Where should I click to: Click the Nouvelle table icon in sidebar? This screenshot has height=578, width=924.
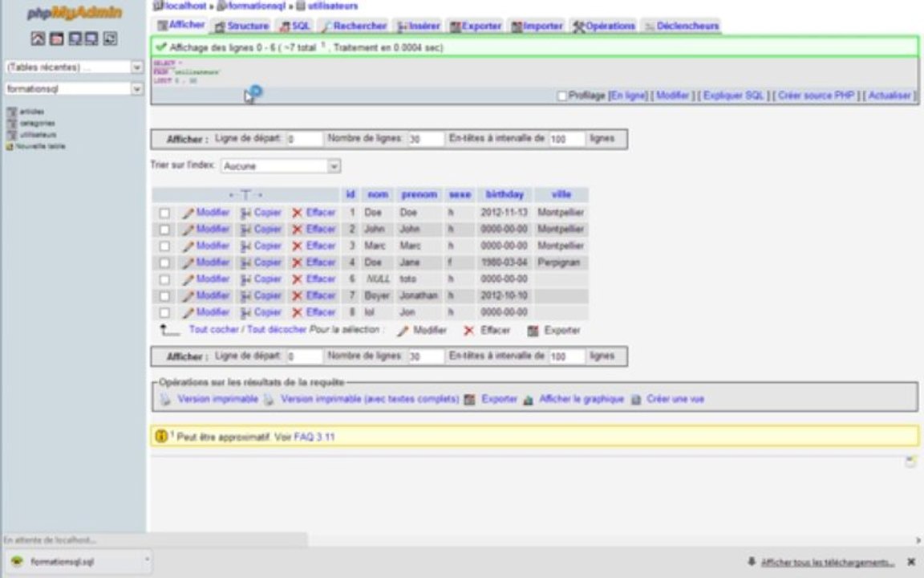[x=10, y=146]
